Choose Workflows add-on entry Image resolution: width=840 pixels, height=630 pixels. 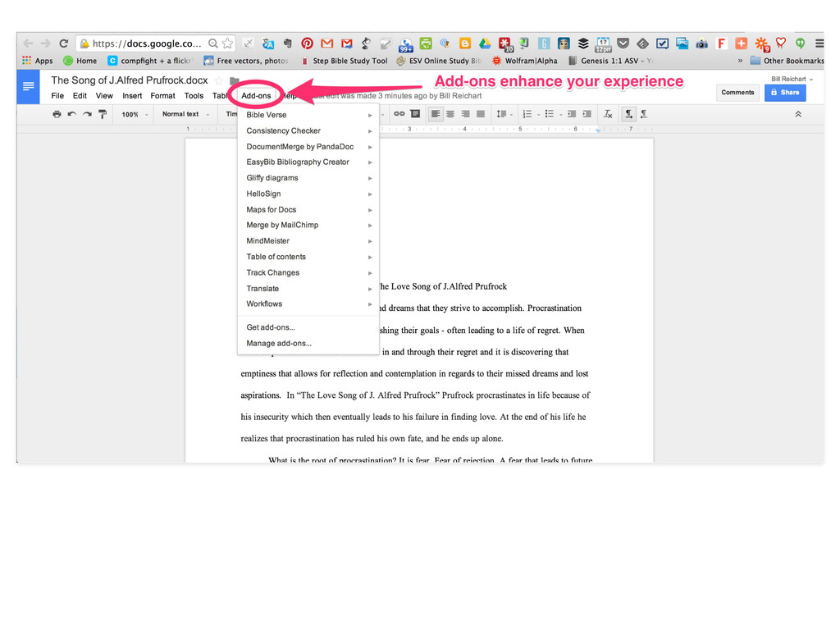tap(308, 304)
